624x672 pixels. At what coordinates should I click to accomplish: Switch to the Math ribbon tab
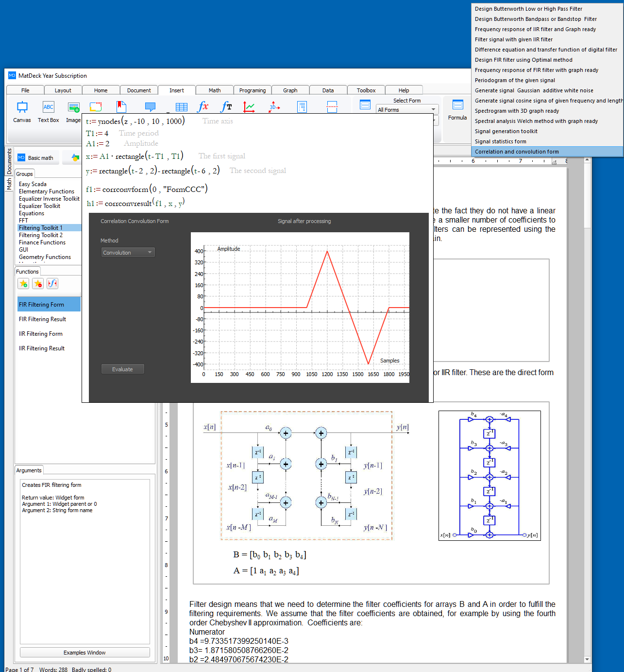(x=215, y=90)
